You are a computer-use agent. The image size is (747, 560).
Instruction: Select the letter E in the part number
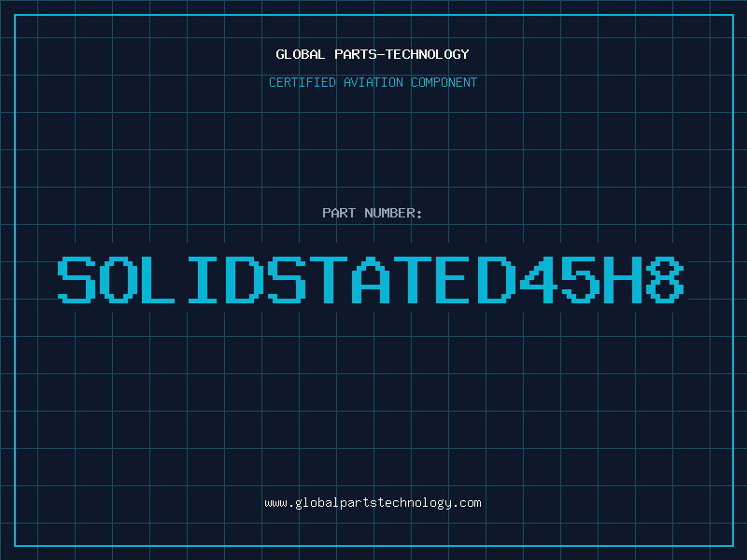[457, 280]
